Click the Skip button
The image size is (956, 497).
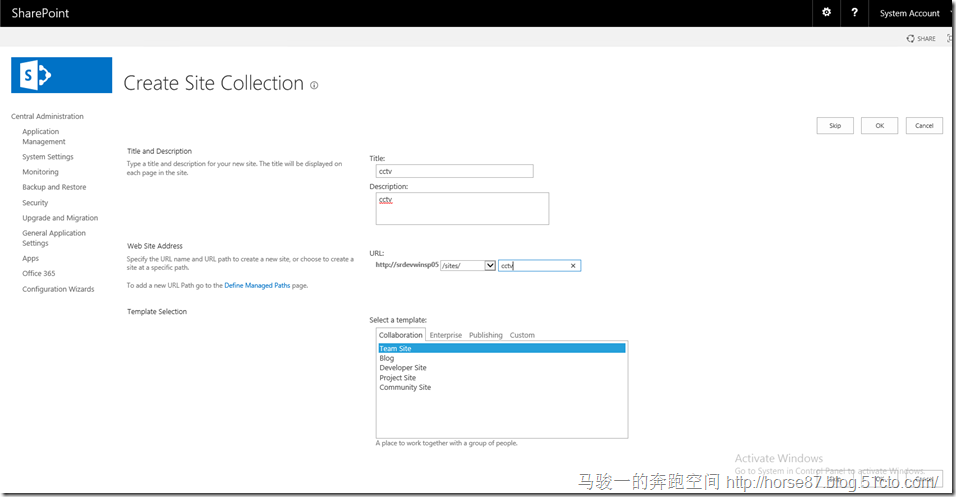click(835, 126)
